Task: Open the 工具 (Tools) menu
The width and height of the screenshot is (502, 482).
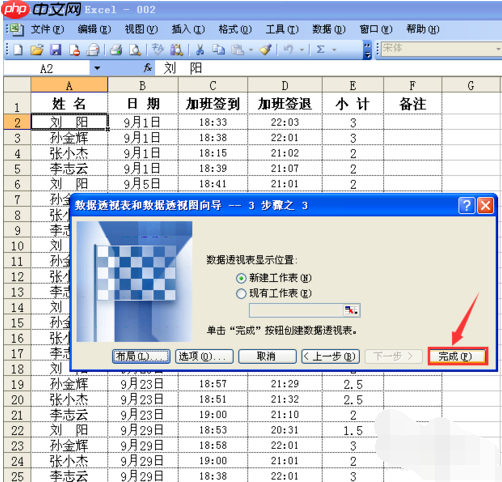Action: coord(282,29)
